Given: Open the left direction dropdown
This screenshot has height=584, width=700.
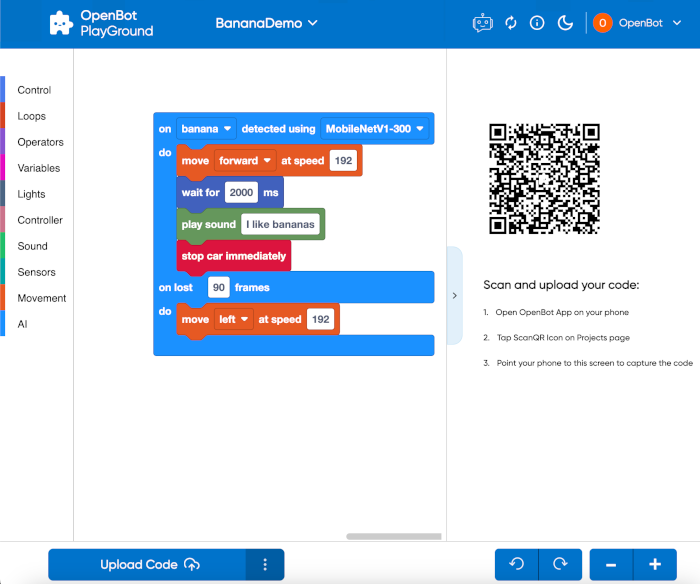Looking at the screenshot, I should pos(233,319).
